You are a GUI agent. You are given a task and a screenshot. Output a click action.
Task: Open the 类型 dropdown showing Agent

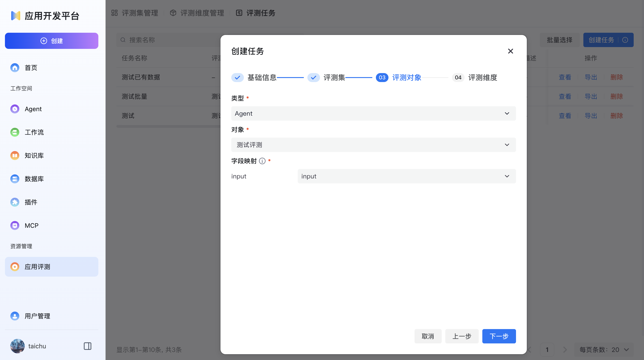(x=373, y=113)
